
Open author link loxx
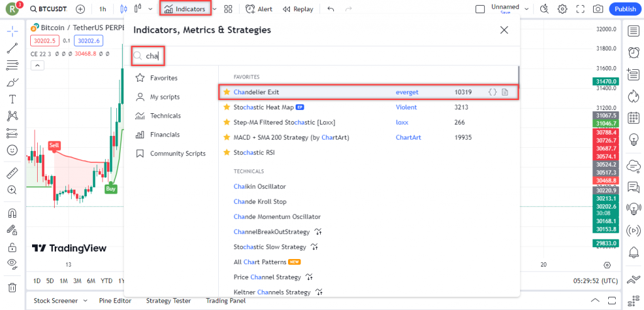[402, 123]
